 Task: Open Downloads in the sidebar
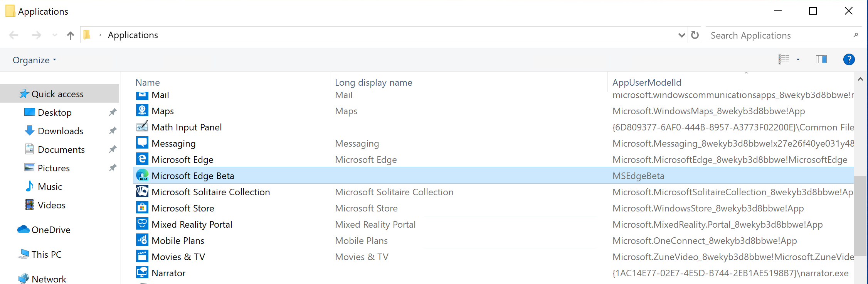click(x=61, y=131)
